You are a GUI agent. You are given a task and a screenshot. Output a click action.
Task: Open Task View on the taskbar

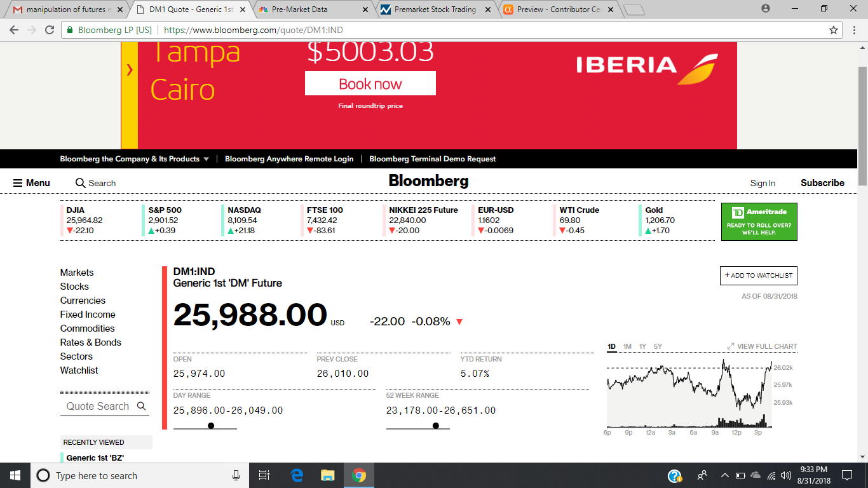tap(265, 475)
